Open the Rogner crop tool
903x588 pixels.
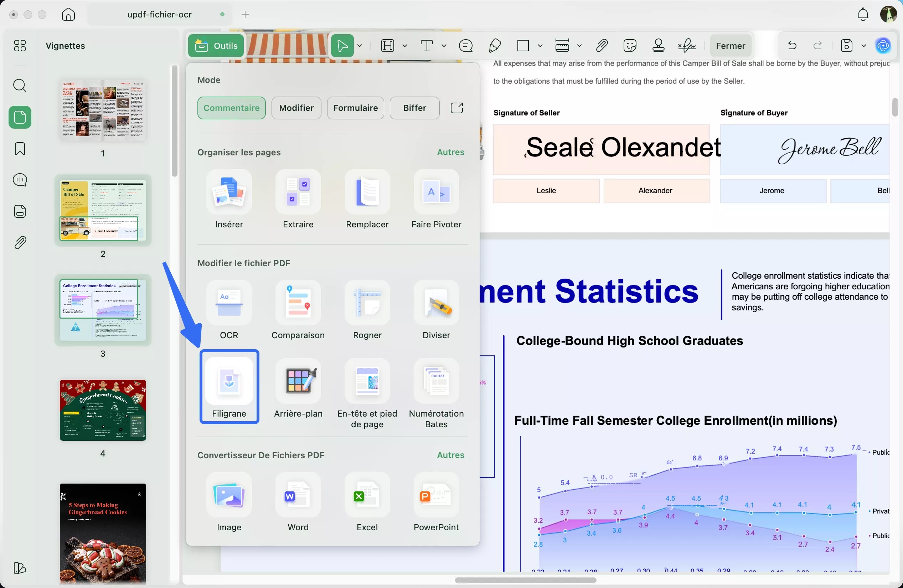pyautogui.click(x=367, y=303)
